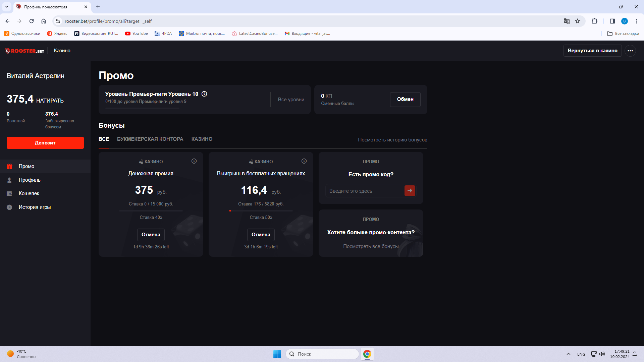Click the Rooster.bet logo
644x362 pixels.
(x=25, y=51)
